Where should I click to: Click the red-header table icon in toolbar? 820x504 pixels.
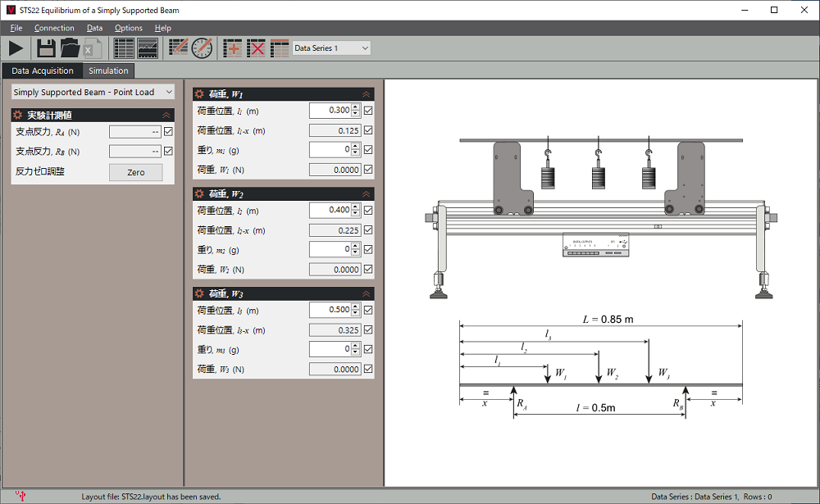(280, 48)
